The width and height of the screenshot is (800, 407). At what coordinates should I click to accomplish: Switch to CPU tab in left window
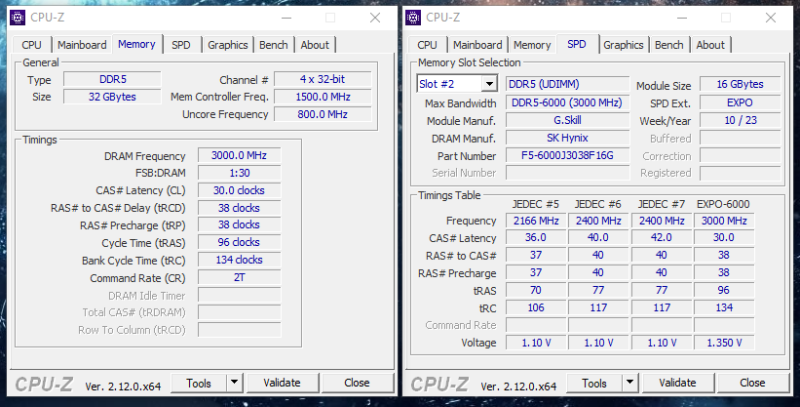32,45
